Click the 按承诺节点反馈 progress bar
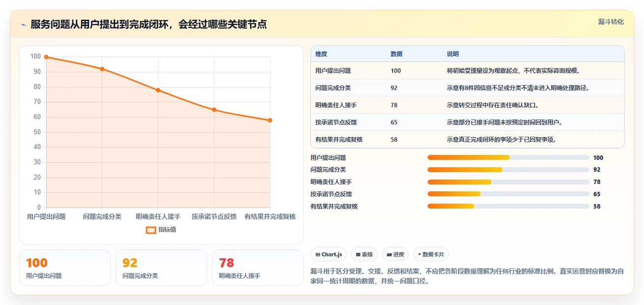 tap(508, 194)
